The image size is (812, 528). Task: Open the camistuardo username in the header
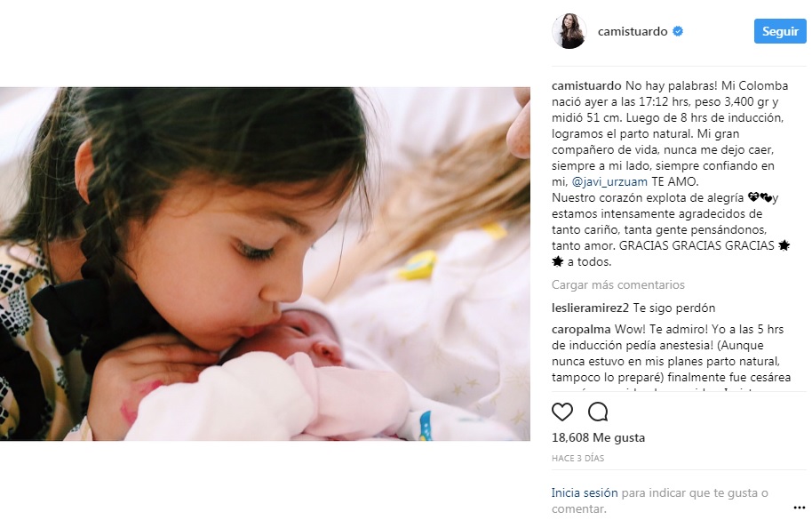click(633, 31)
